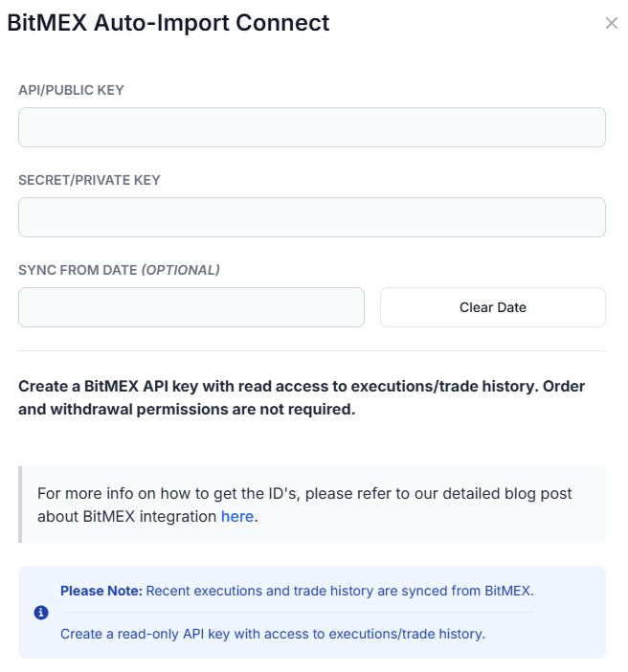
Task: Focus the API/Public Key input field
Action: click(x=312, y=127)
